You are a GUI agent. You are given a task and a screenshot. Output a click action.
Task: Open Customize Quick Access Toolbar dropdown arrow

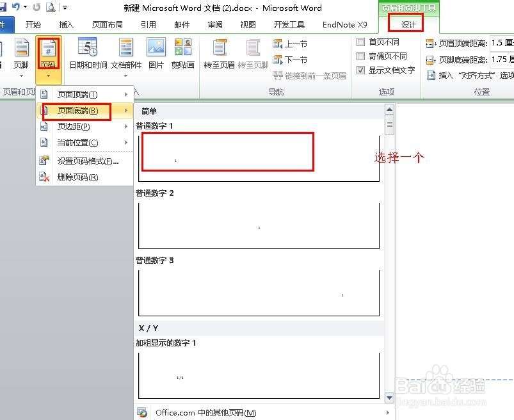coord(65,7)
